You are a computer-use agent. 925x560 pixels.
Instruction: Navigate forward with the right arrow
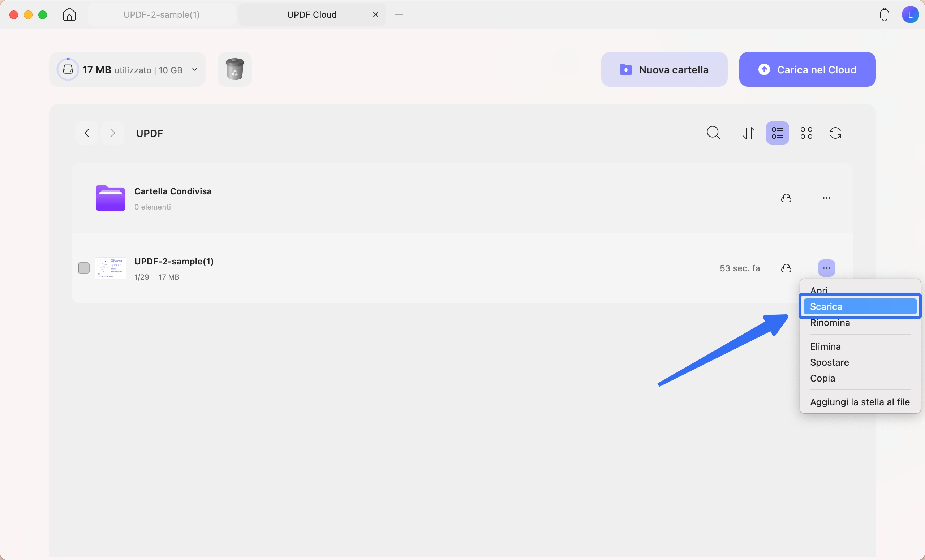coord(112,133)
